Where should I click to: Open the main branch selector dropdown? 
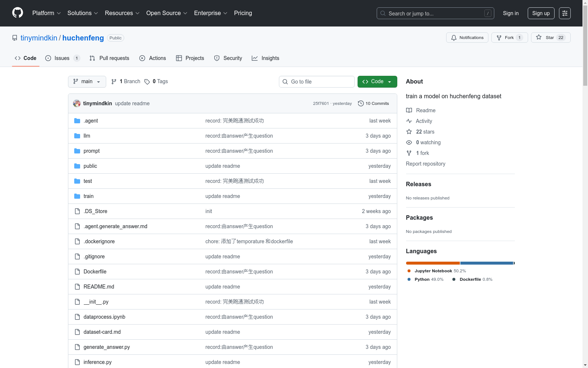coord(87,82)
